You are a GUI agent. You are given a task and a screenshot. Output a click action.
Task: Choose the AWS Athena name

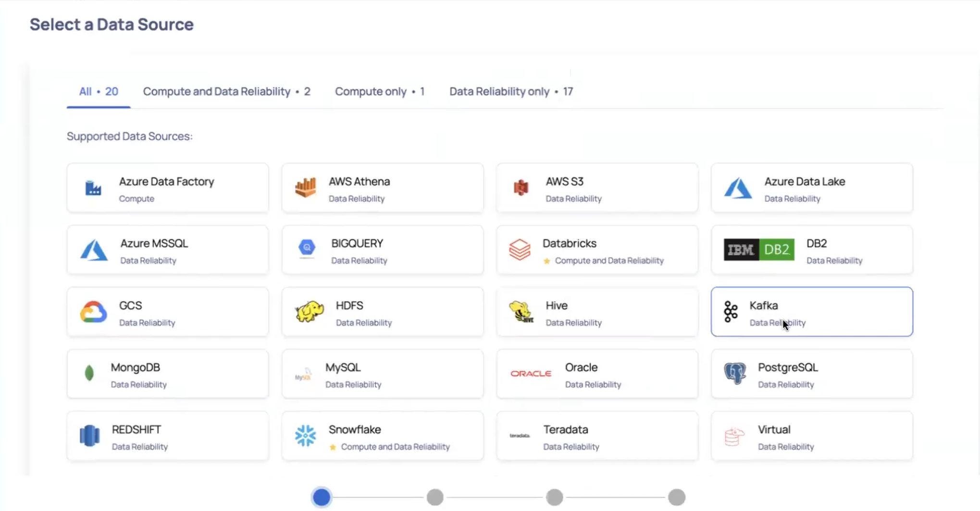click(359, 182)
